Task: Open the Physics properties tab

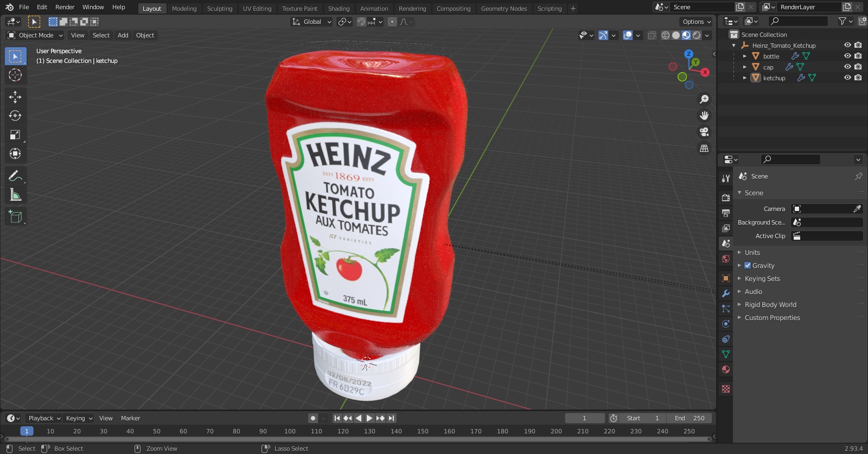Action: click(x=726, y=324)
